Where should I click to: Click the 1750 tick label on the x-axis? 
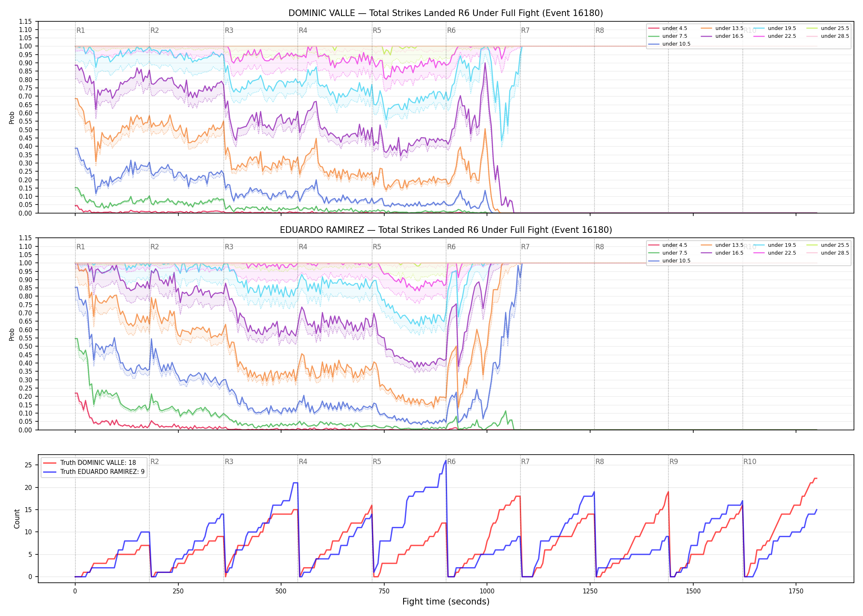coord(796,591)
